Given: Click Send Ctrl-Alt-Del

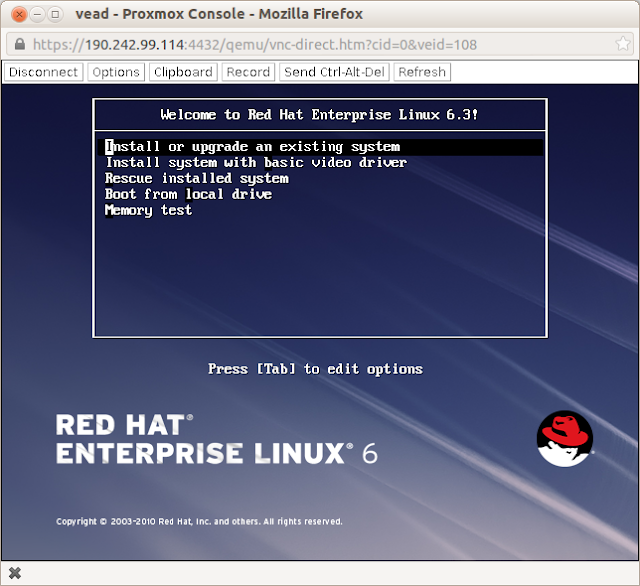Looking at the screenshot, I should (334, 72).
